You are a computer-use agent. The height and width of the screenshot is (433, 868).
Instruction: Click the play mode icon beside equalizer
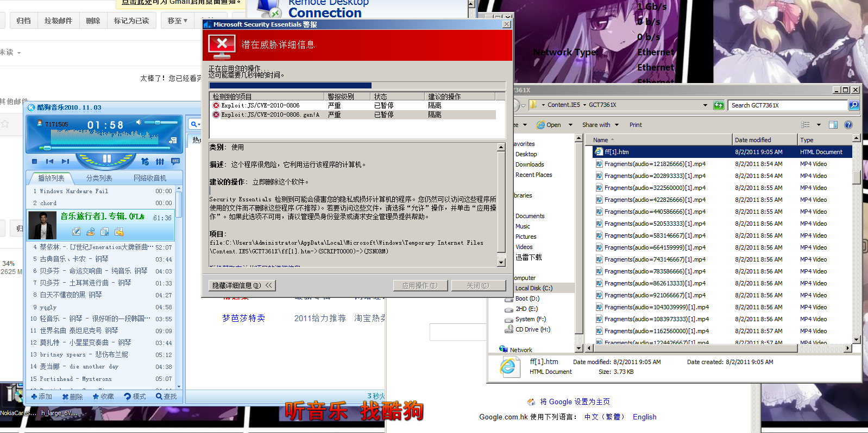(144, 161)
